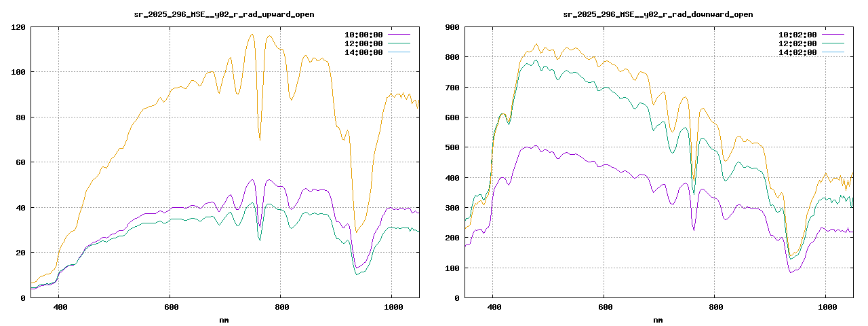The width and height of the screenshot is (868, 326).
Task: Click the 500 tick label on right y-axis
Action: pyautogui.click(x=452, y=147)
